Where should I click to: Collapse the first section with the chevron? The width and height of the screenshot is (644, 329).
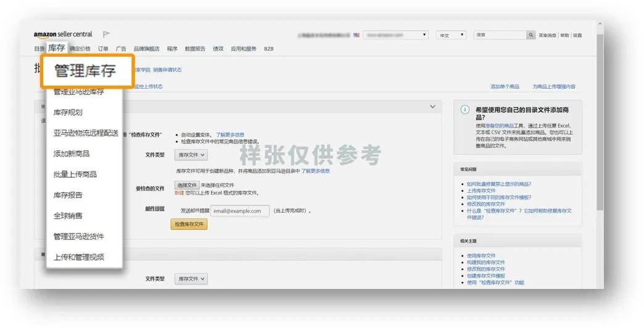(432, 107)
